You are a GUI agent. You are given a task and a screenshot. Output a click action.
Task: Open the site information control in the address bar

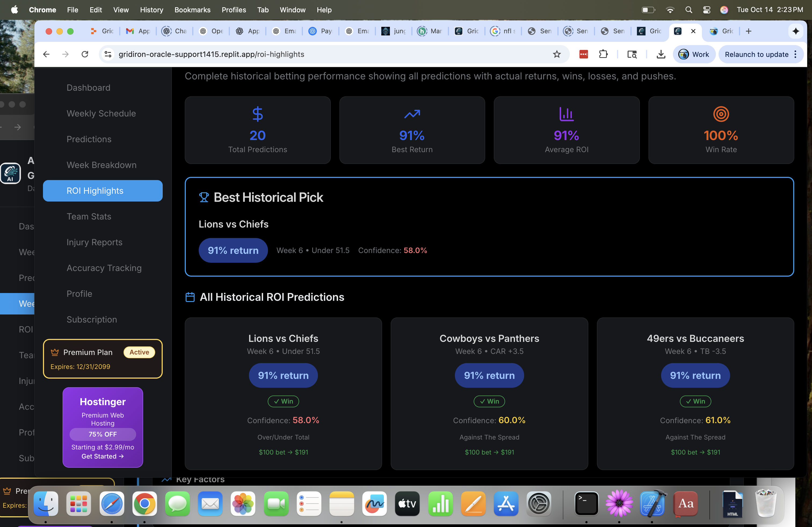click(x=108, y=54)
